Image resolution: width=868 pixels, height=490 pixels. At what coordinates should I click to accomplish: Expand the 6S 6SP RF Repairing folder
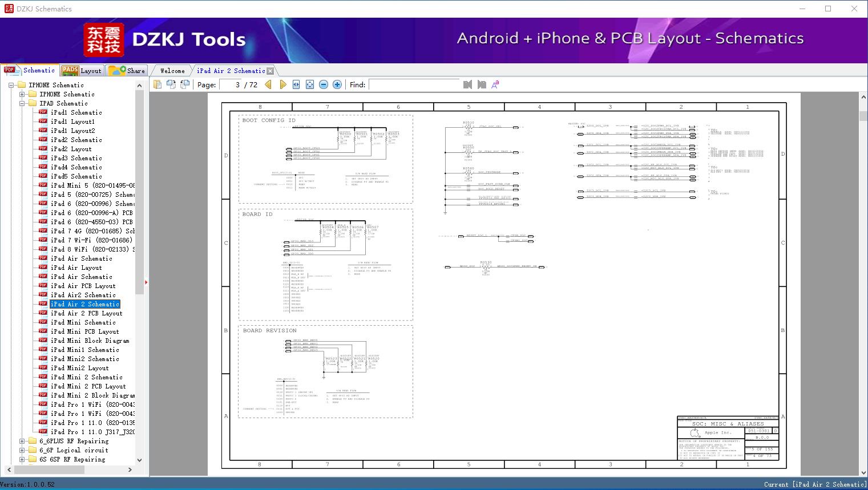22,459
